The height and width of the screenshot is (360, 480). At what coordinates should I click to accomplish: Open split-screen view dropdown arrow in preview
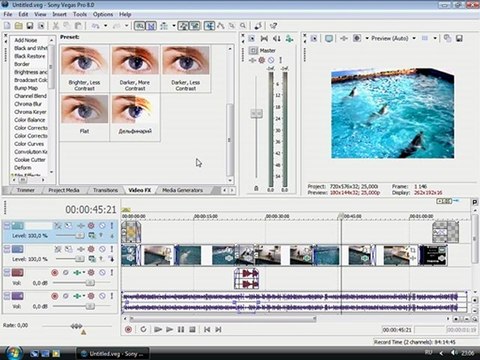[367, 39]
